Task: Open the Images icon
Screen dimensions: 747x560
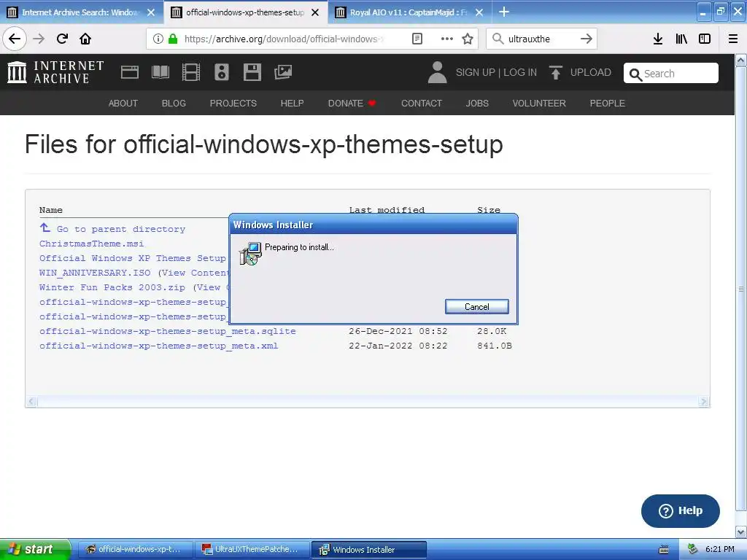Action: pyautogui.click(x=283, y=72)
